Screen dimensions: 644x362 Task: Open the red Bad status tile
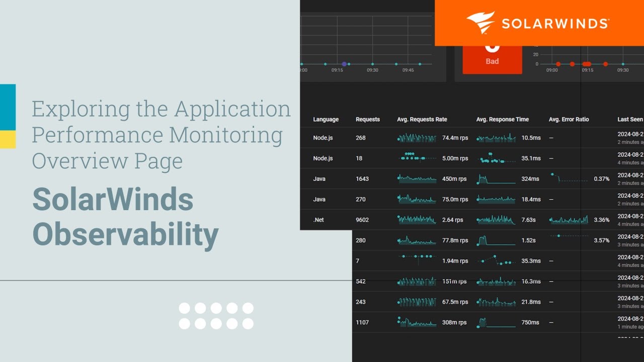[x=492, y=59]
